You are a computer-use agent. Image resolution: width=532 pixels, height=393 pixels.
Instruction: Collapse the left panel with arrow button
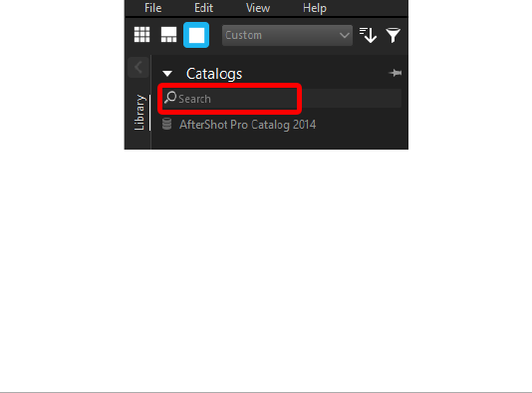pos(138,67)
